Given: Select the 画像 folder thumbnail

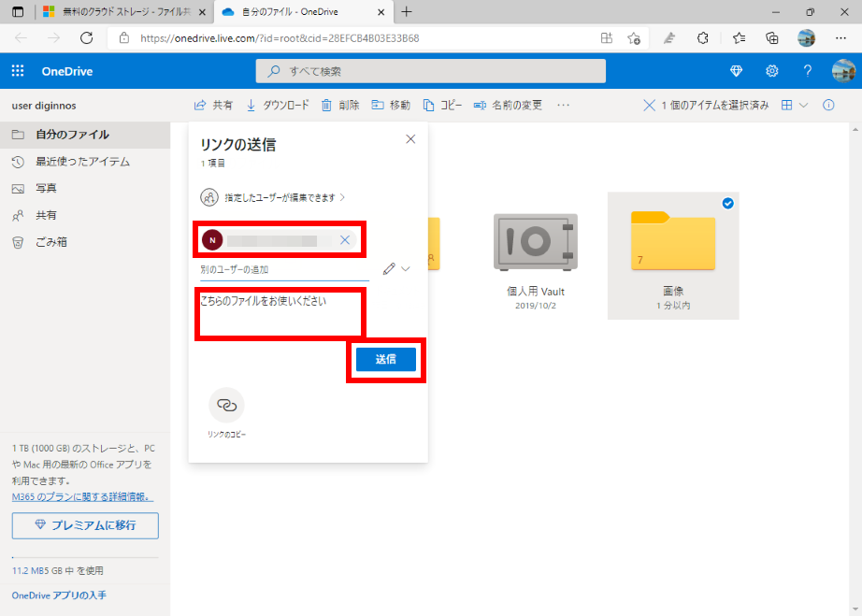Looking at the screenshot, I should pyautogui.click(x=673, y=240).
